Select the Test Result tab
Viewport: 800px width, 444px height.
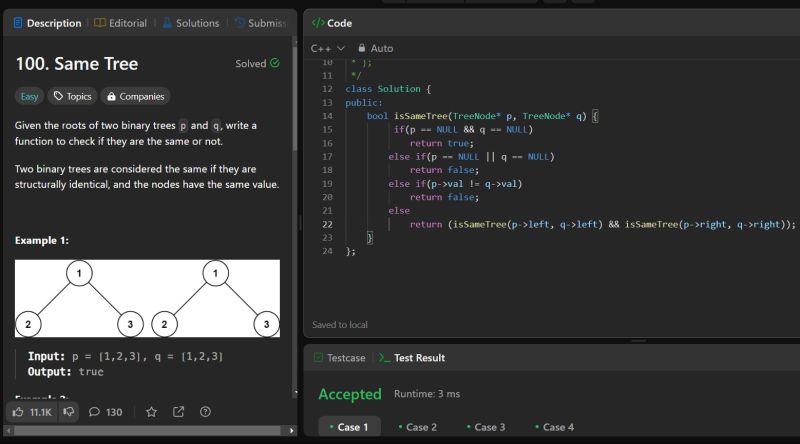point(412,358)
